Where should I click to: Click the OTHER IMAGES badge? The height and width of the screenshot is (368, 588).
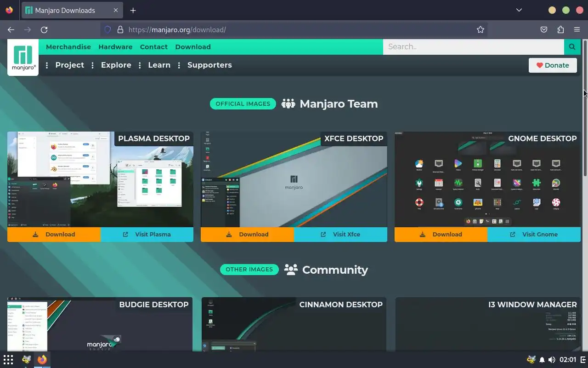tap(249, 269)
